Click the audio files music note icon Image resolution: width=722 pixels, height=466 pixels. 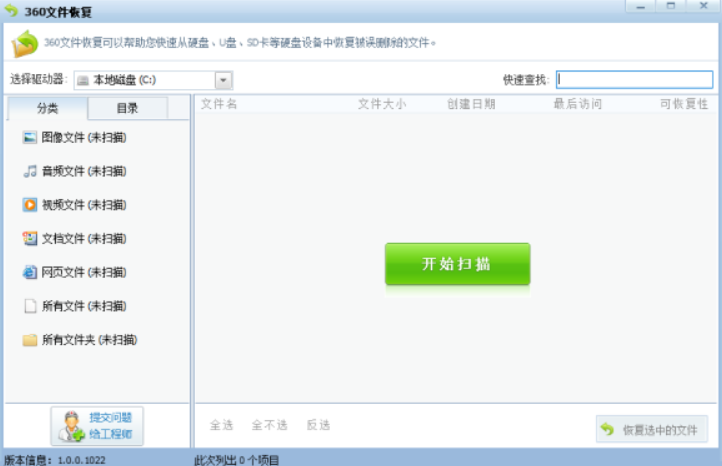[30, 171]
